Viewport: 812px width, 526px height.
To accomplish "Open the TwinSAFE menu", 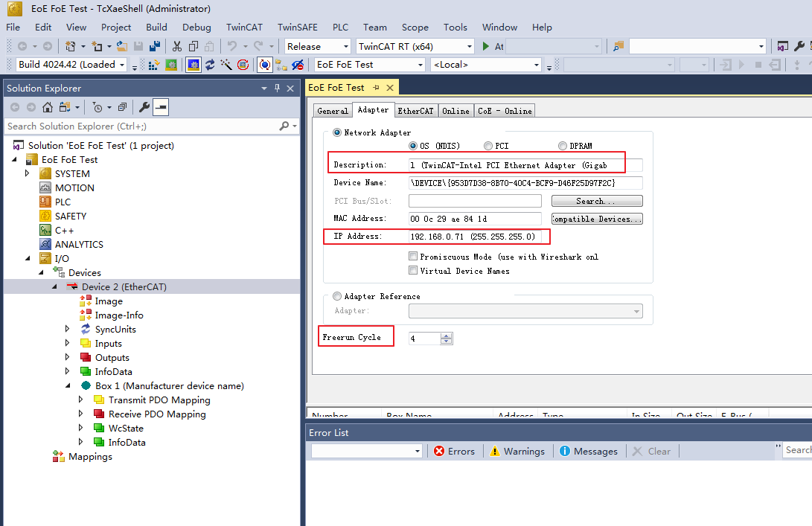I will pyautogui.click(x=297, y=27).
